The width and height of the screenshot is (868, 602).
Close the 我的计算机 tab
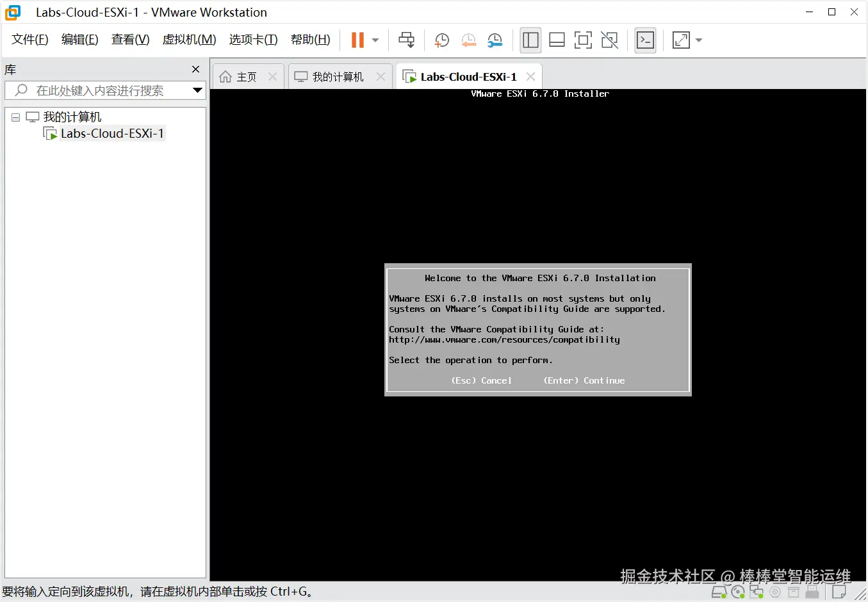381,77
